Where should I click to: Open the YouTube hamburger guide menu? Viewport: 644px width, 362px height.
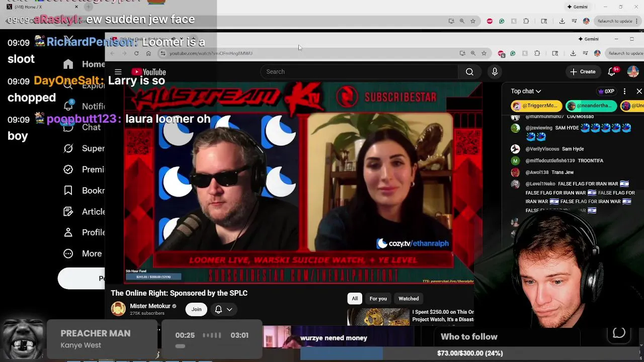[118, 72]
